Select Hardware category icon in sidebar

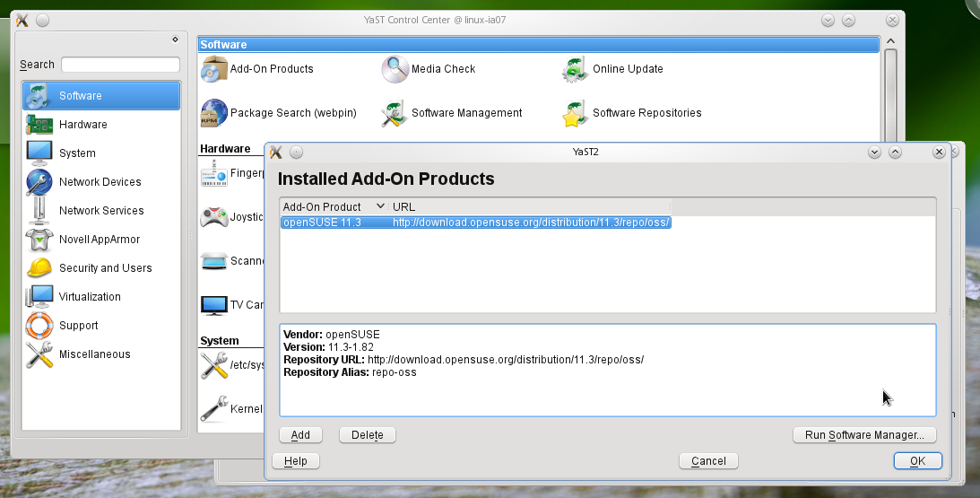point(39,125)
